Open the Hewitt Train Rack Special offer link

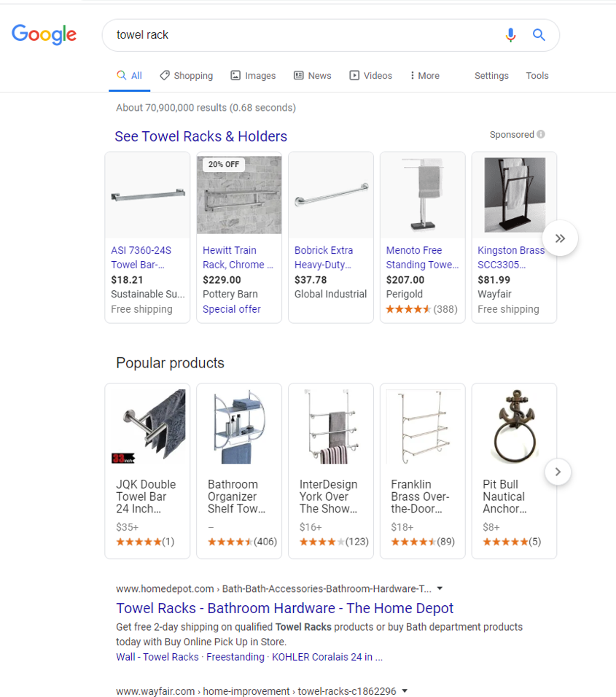(x=231, y=309)
